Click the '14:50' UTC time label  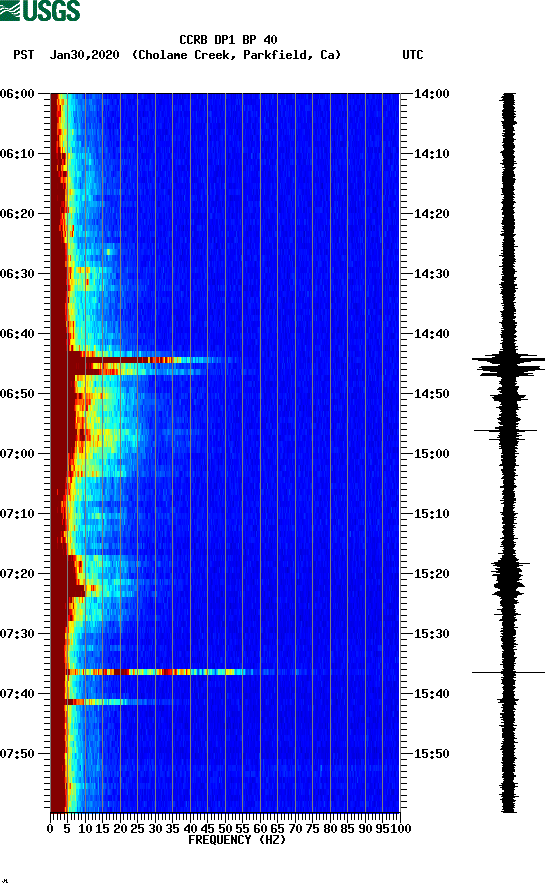click(x=431, y=394)
